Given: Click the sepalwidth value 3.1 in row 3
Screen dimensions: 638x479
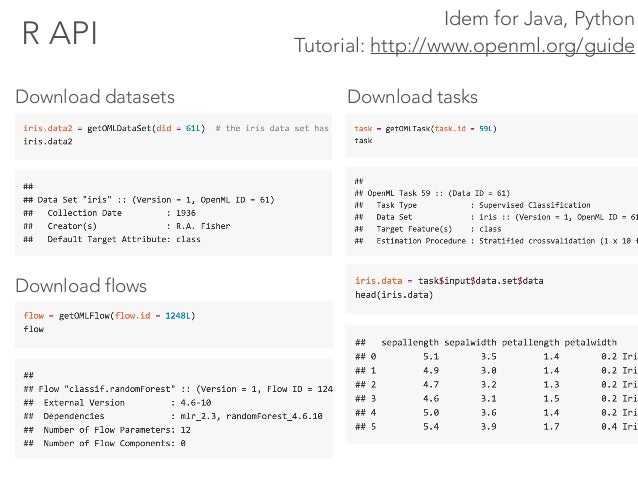Looking at the screenshot, I should [489, 398].
